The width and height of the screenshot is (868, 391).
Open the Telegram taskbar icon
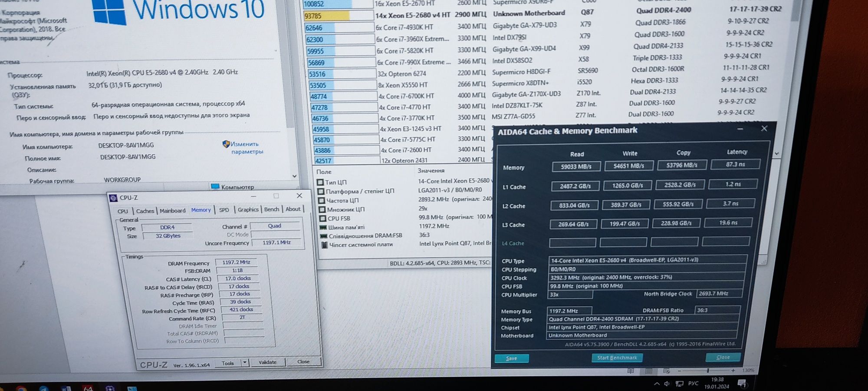43,388
